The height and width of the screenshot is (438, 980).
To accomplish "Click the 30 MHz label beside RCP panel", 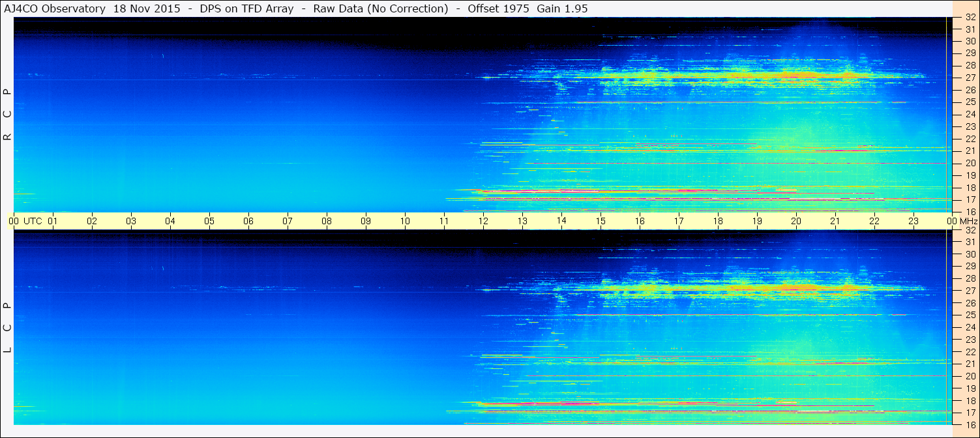I will pos(970,41).
